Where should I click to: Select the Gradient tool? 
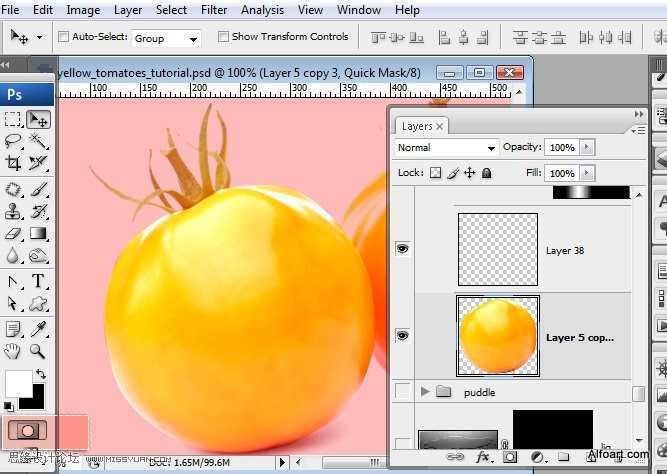[x=38, y=233]
